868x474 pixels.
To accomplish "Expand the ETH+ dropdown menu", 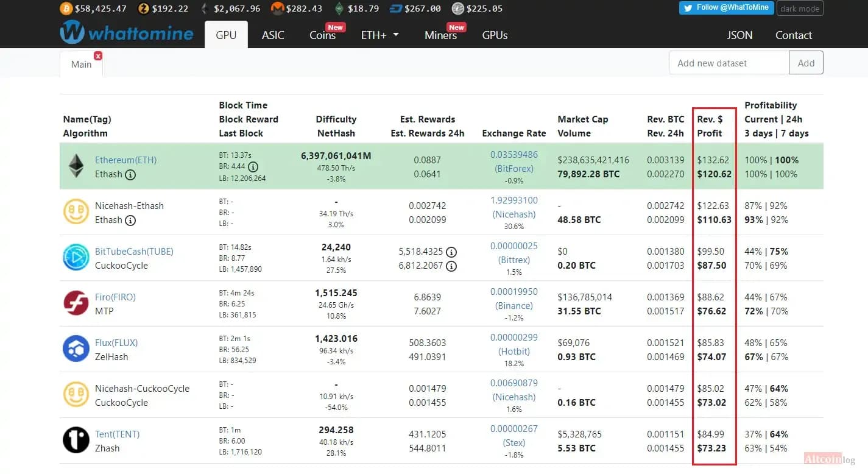I will 380,35.
